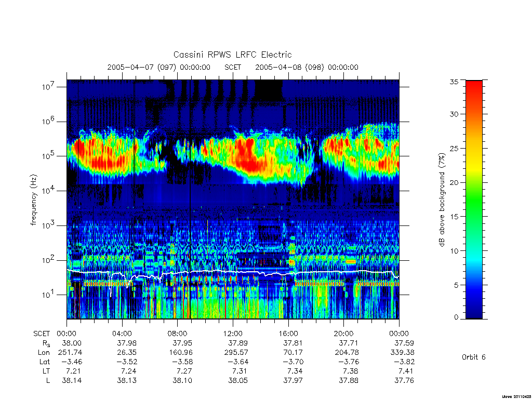Click the green middle region of the colorbar
The height and width of the screenshot is (399, 532).
coord(474,199)
